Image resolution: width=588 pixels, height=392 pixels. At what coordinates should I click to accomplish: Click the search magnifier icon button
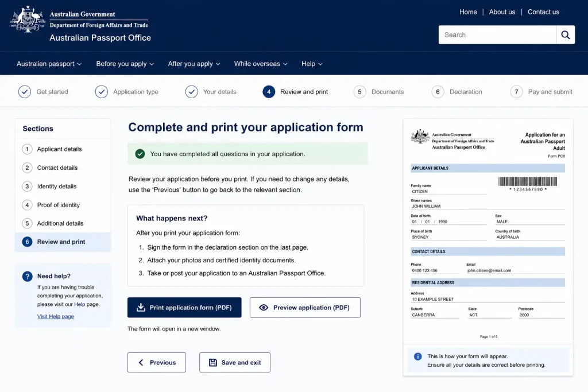click(x=566, y=35)
